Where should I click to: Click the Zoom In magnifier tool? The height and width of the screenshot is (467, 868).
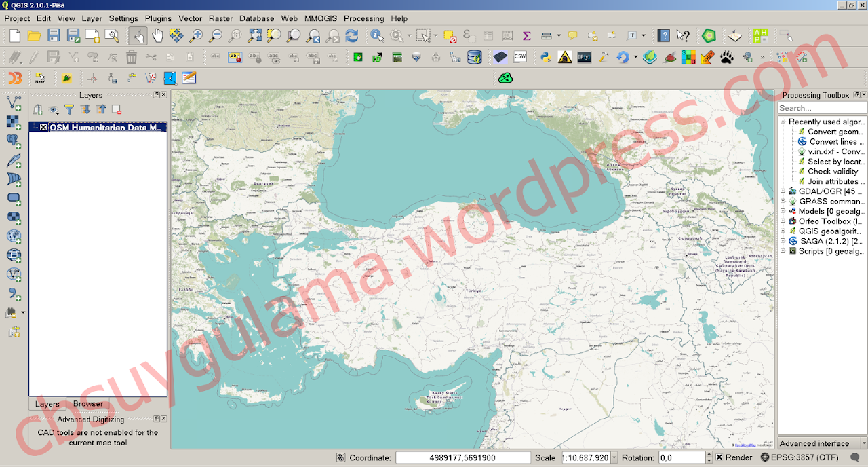(x=197, y=36)
